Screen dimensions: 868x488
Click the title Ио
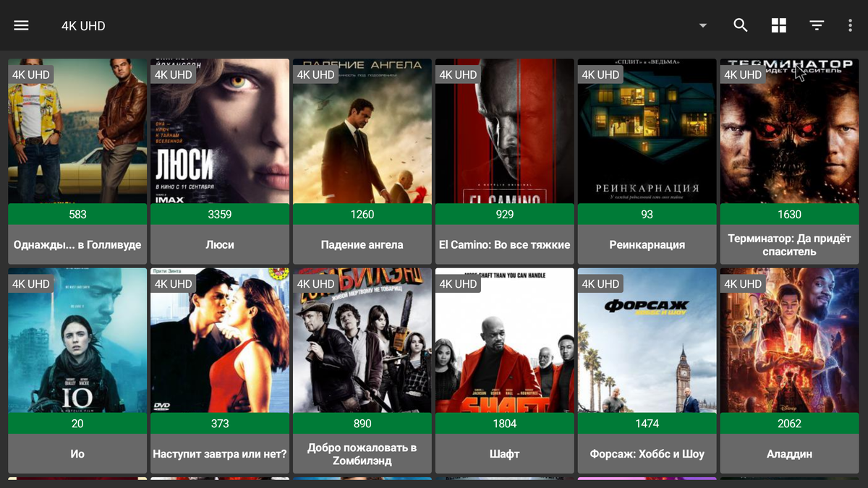pyautogui.click(x=77, y=454)
